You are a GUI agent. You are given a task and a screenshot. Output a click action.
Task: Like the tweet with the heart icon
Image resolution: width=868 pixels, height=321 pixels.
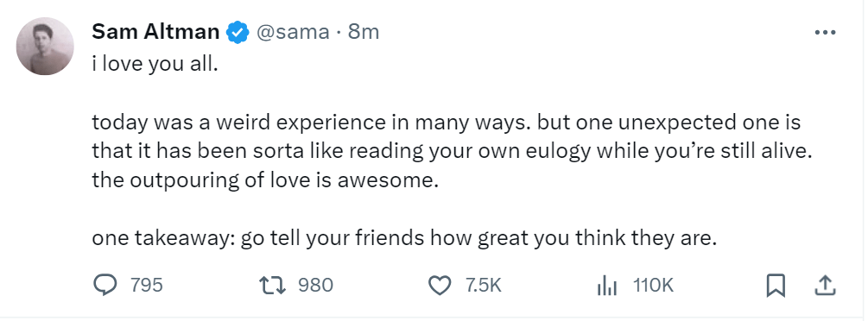(440, 286)
